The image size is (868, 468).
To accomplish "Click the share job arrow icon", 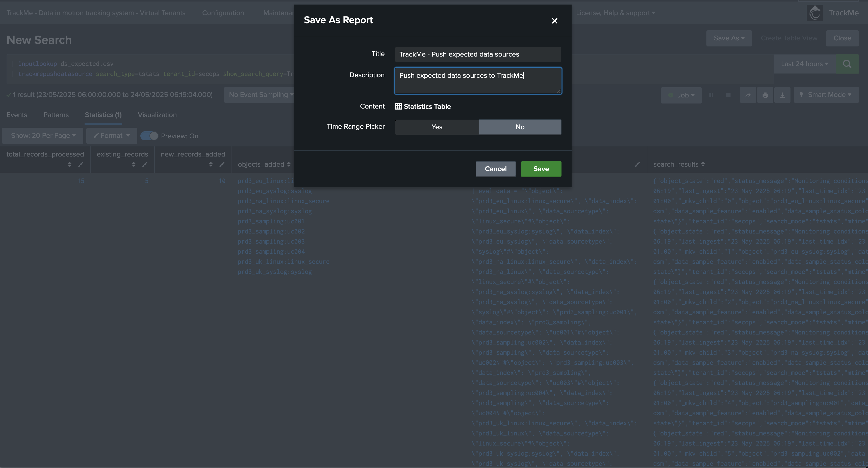I will tap(748, 95).
